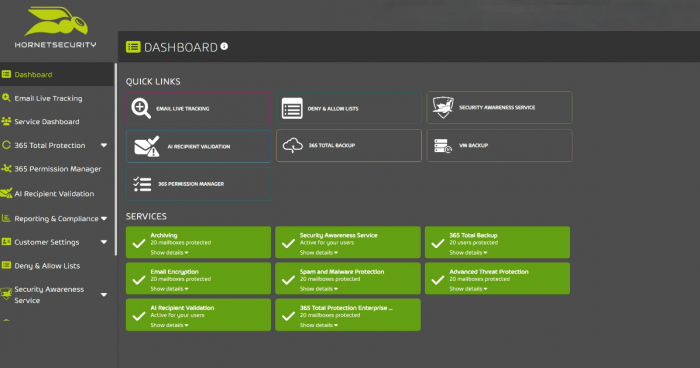Expand 365 Total Protection sidebar menu
700x368 pixels.
tap(104, 145)
